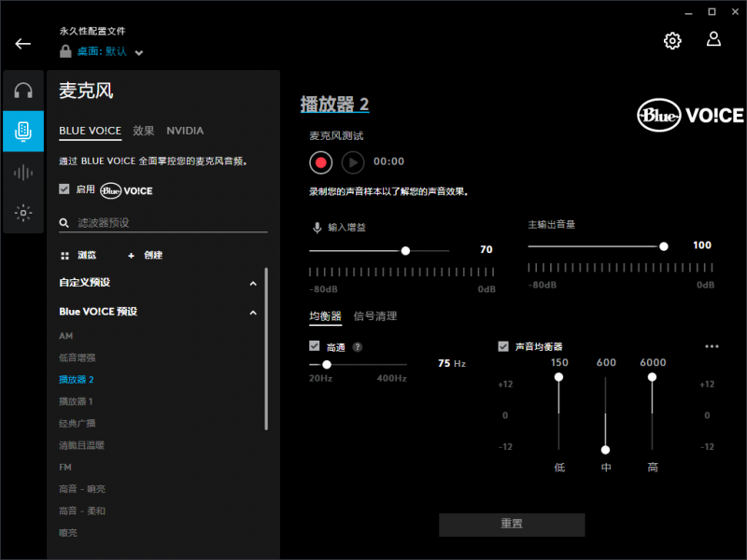Toggle the 启用 Blue VO!CE checkbox
The image size is (747, 560).
(x=63, y=189)
